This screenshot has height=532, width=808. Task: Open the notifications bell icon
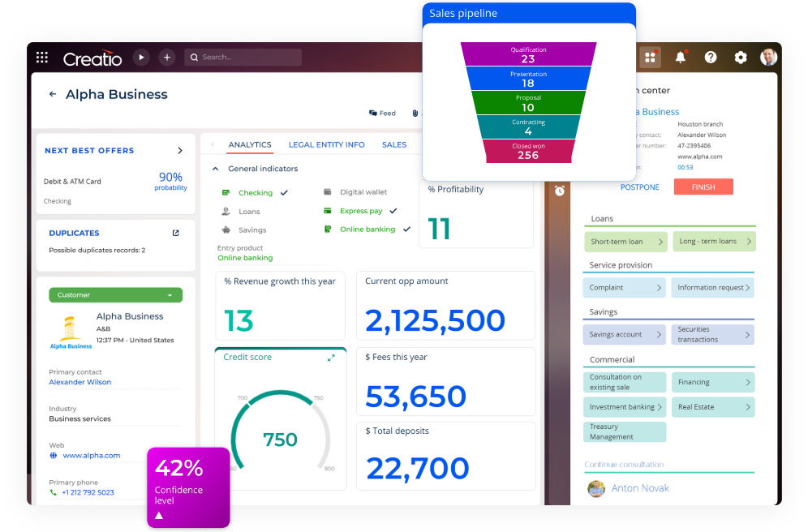[680, 57]
